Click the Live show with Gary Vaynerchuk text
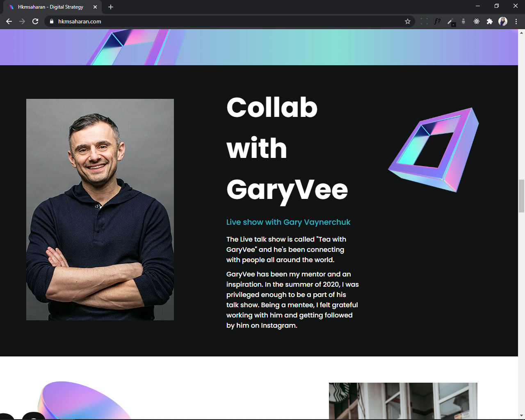The height and width of the screenshot is (420, 525). coord(288,222)
